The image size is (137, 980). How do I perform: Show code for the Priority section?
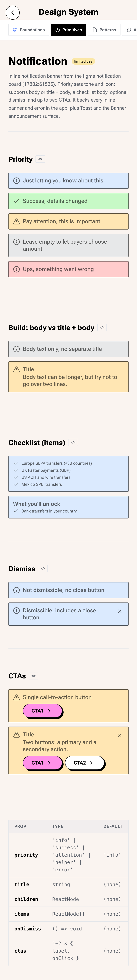click(40, 159)
